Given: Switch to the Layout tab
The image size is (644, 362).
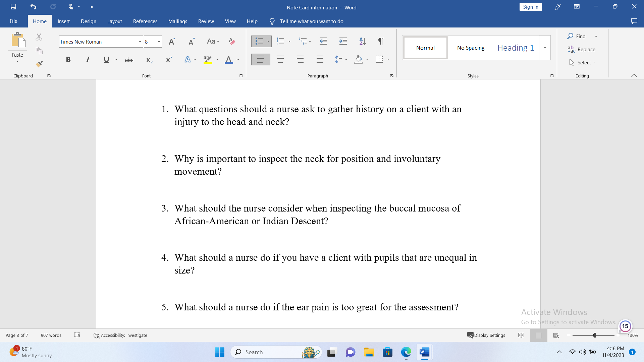Looking at the screenshot, I should tap(114, 21).
